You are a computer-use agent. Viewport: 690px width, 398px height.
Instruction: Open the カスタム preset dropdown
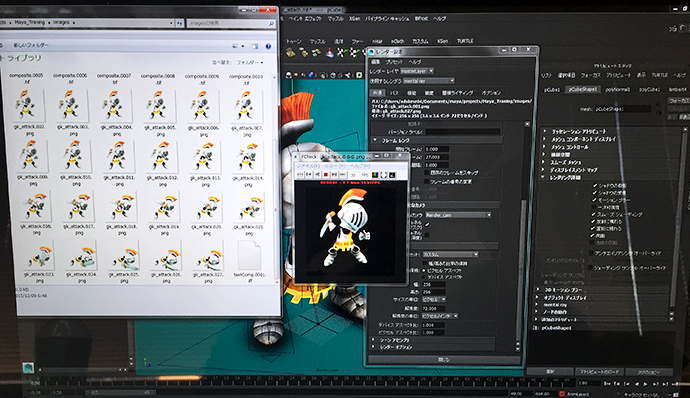[450, 254]
